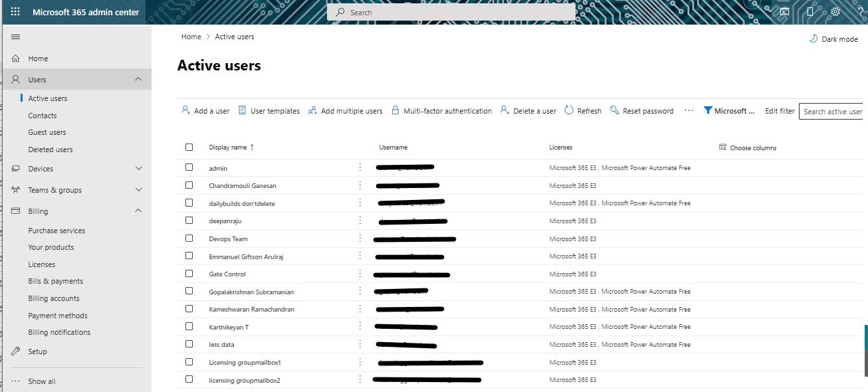Screen dimensions: 868x392
Task: Click the Devices icon in sidebar
Action: click(x=15, y=169)
